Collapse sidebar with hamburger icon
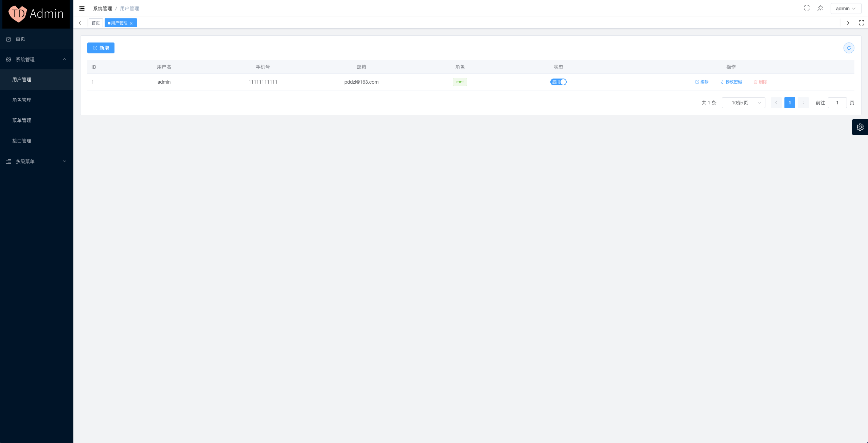 [82, 8]
